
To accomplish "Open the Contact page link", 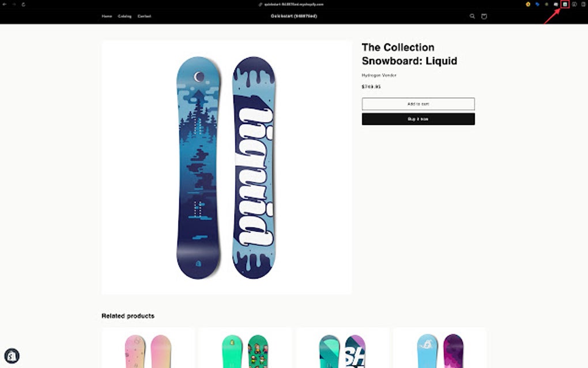I will [144, 16].
